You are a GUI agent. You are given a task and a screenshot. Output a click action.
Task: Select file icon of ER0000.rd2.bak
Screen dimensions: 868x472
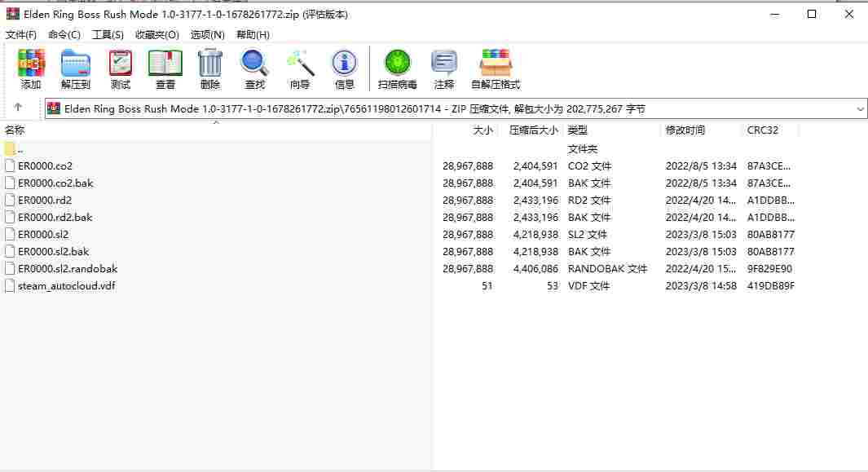pyautogui.click(x=10, y=217)
